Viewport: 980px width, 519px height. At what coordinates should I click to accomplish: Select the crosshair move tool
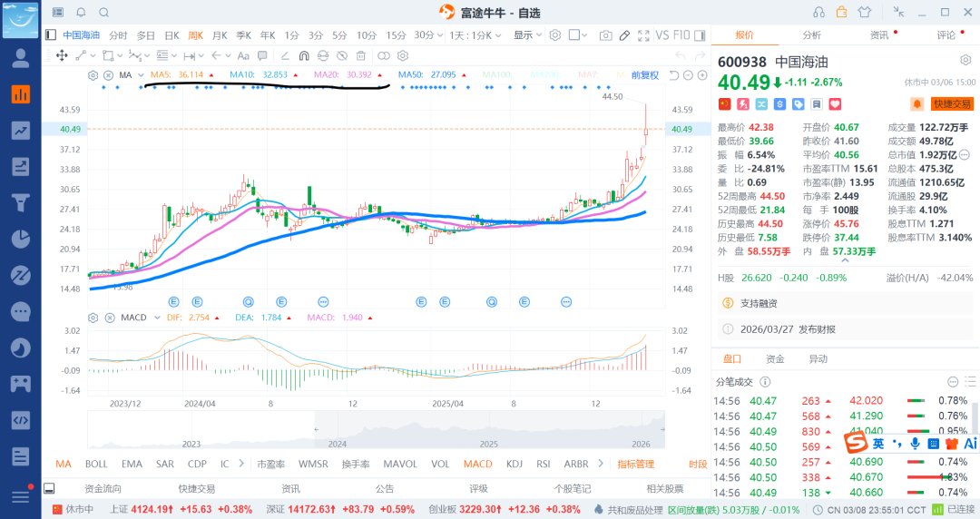62,55
